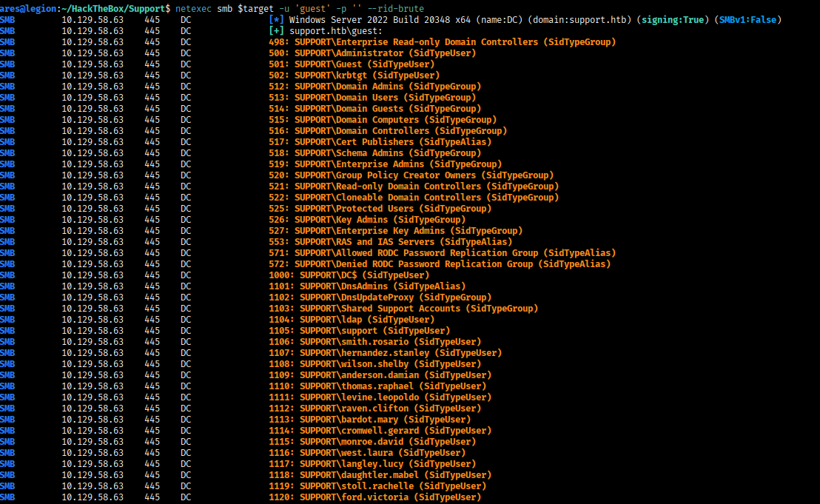Click the 'domain:support.htb' text in banner
Image resolution: width=820 pixels, height=504 pixels.
pos(579,20)
